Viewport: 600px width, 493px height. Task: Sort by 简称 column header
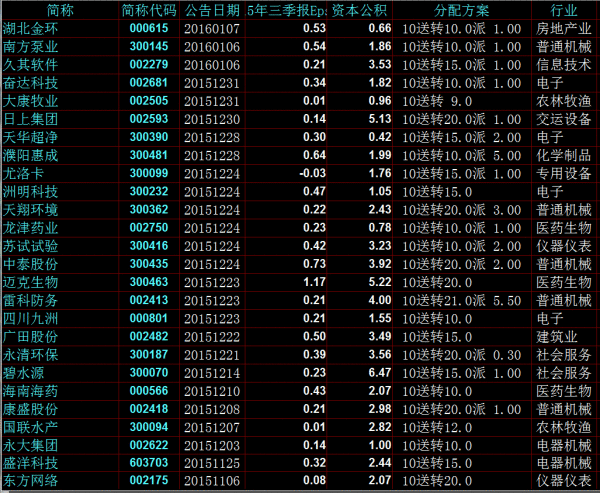tap(60, 10)
